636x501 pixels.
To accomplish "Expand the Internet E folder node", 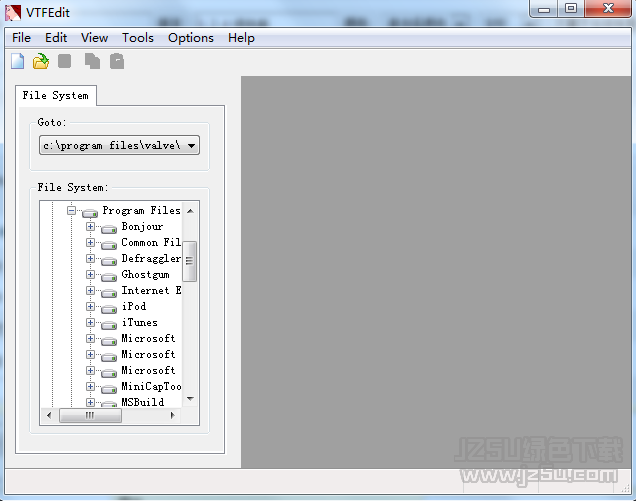I will [x=90, y=290].
